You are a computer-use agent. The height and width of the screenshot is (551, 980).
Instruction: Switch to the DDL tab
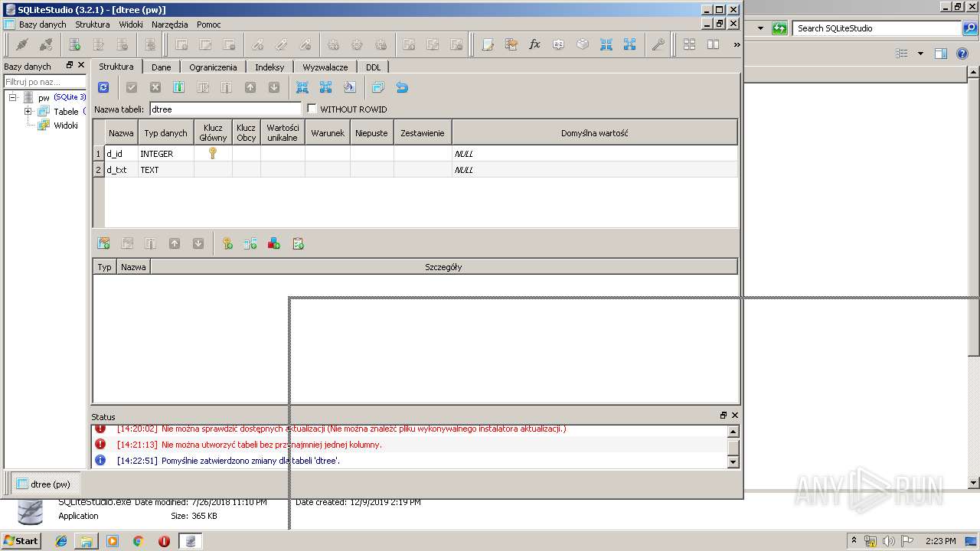tap(373, 67)
